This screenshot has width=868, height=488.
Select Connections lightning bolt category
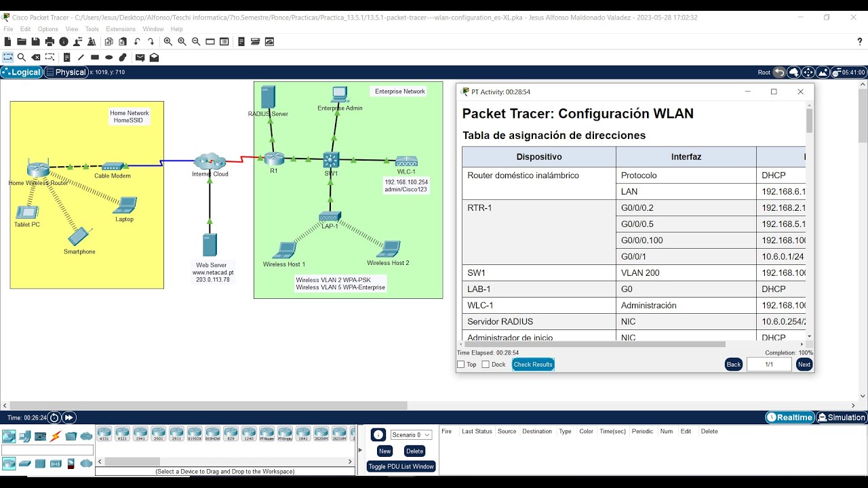(56, 436)
